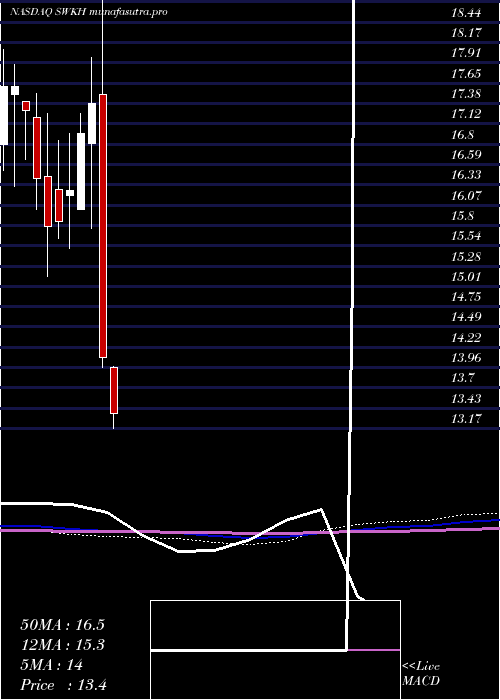Click the 18.44 price axis label
The height and width of the screenshot is (700, 500).
(x=466, y=12)
